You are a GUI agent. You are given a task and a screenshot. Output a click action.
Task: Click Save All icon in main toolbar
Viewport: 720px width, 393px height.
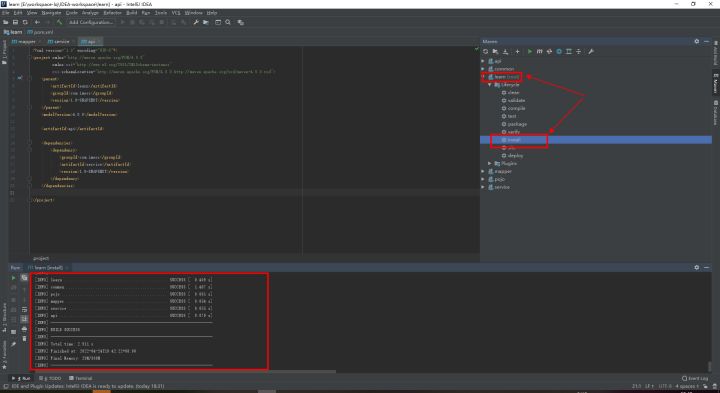(x=15, y=22)
